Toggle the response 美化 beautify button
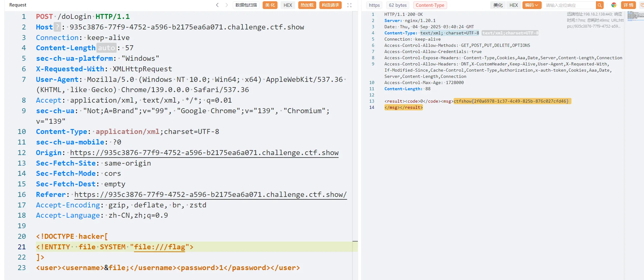Viewport: 644px width, 280px height. [x=498, y=5]
